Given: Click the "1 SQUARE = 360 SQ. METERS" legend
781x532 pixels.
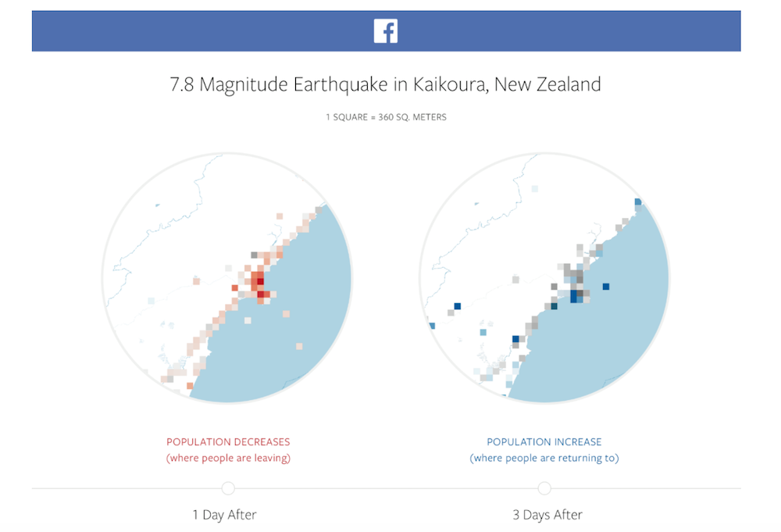Looking at the screenshot, I should pyautogui.click(x=386, y=117).
